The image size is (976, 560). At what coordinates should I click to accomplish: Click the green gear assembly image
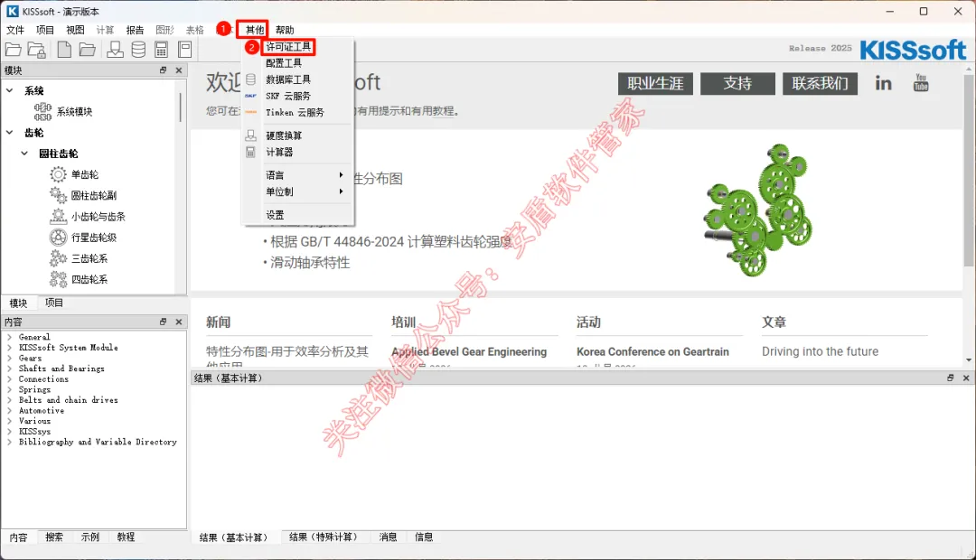pos(757,210)
